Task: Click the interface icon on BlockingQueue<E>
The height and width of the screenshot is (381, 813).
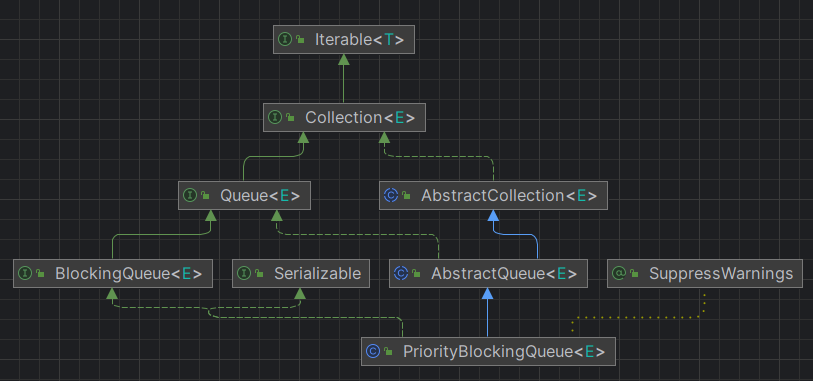Action: (25, 273)
